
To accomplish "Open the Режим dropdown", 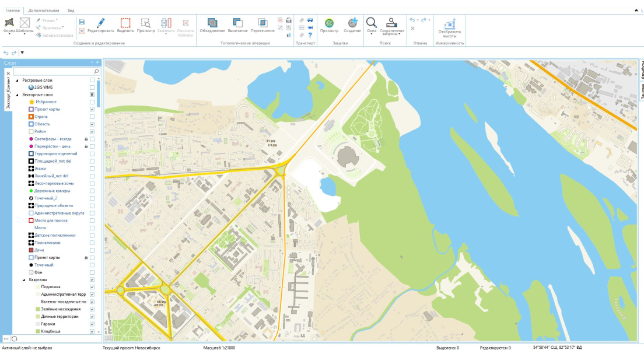I will 47,20.
